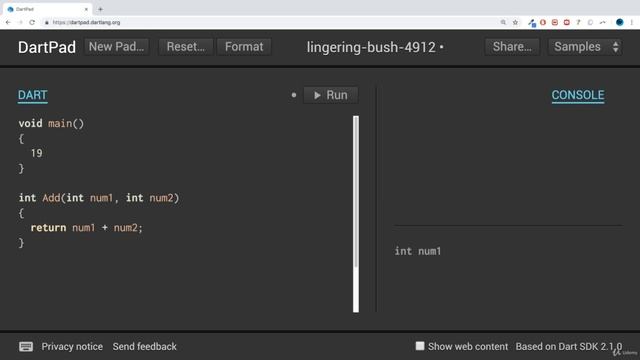Screen dimensions: 640x360
Task: Click the pad name lingering-bush-4912
Action: [x=371, y=47]
